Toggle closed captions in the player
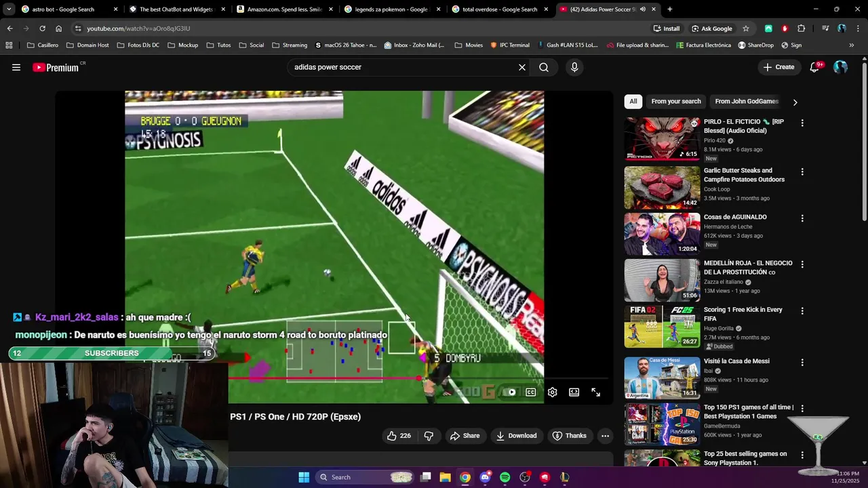Image resolution: width=868 pixels, height=488 pixels. point(531,392)
